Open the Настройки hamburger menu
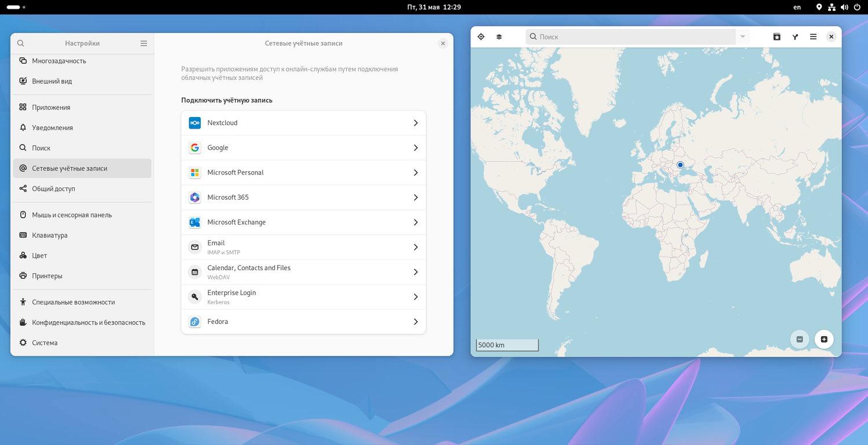 coord(144,43)
